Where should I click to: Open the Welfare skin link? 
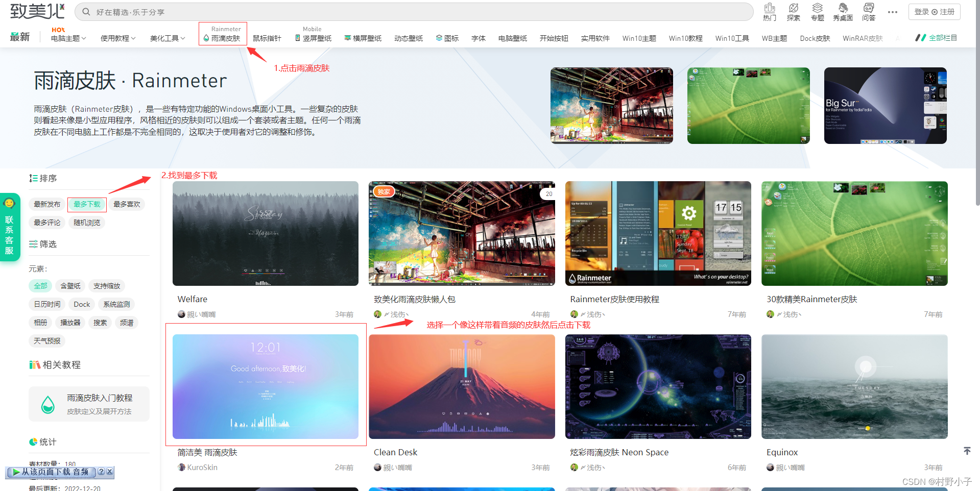(192, 299)
